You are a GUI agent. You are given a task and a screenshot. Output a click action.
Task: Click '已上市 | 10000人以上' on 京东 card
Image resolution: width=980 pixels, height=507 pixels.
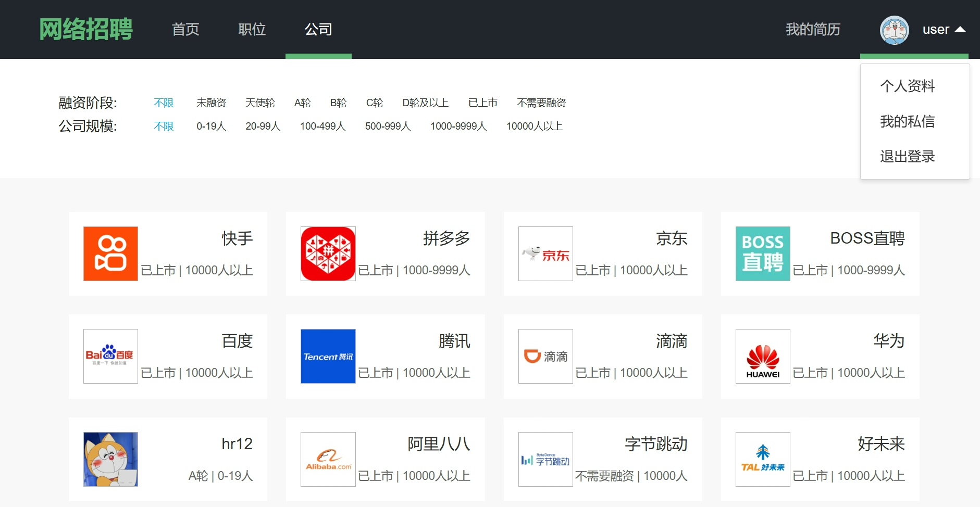[631, 270]
